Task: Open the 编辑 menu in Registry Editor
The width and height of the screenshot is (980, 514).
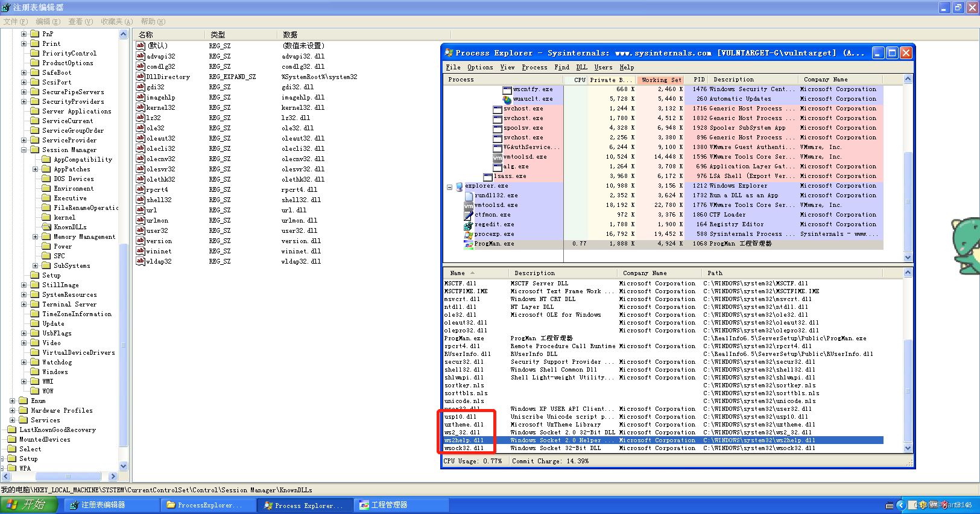Action: 48,22
